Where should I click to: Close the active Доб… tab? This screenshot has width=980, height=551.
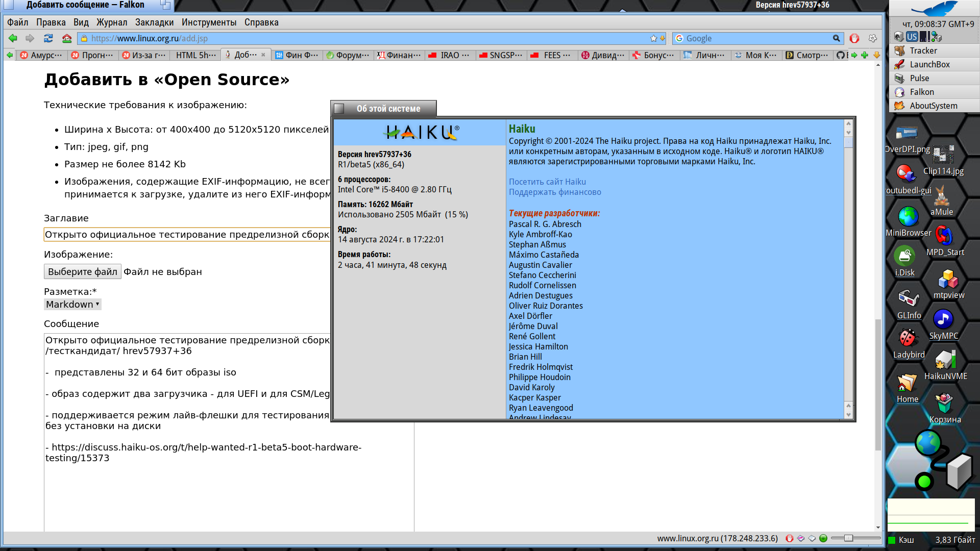(263, 55)
